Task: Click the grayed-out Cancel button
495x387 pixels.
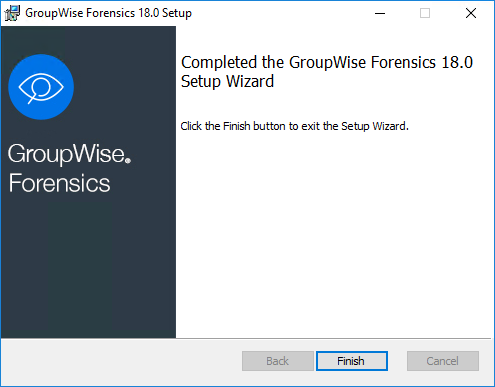Action: (443, 361)
